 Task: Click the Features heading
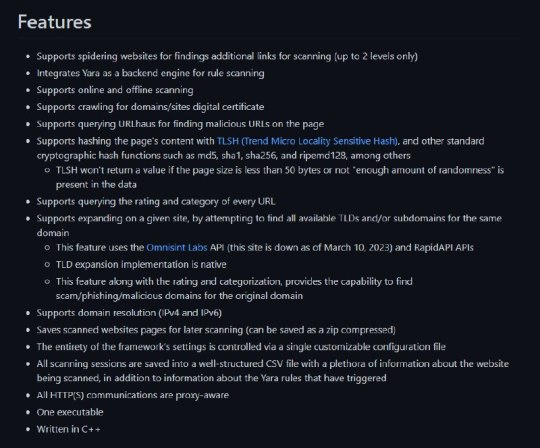pos(54,22)
